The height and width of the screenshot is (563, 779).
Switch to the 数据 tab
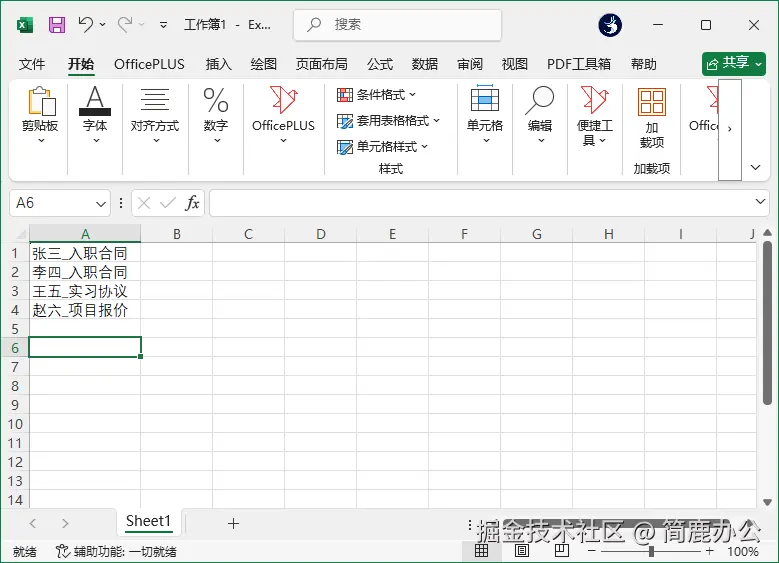425,64
